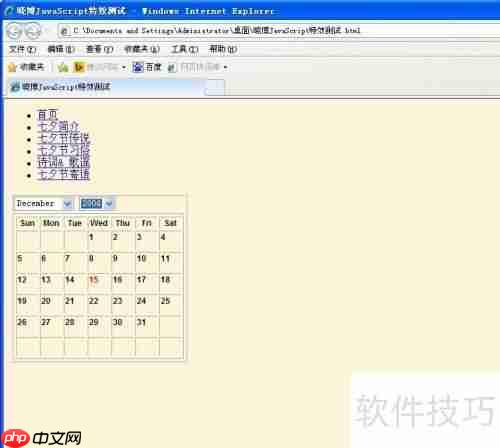
Task: Open the 编辑(E) menu
Action: [61, 49]
